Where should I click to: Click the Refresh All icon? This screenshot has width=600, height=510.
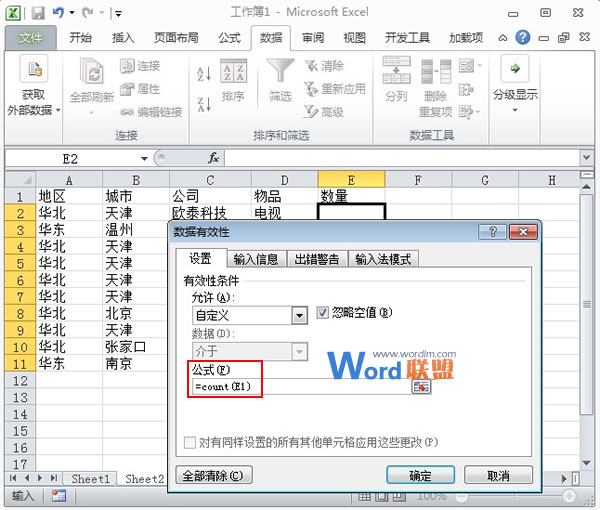(x=92, y=70)
